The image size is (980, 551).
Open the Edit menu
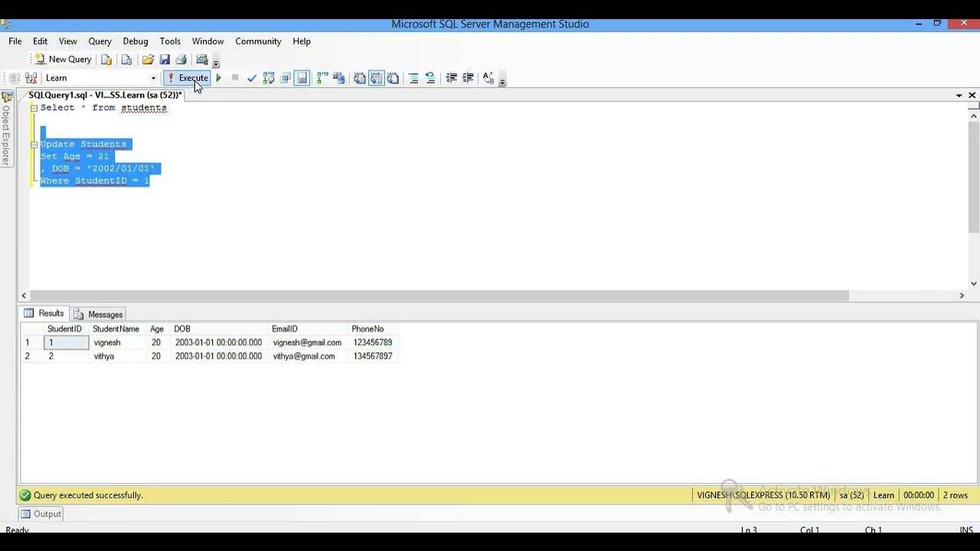40,41
